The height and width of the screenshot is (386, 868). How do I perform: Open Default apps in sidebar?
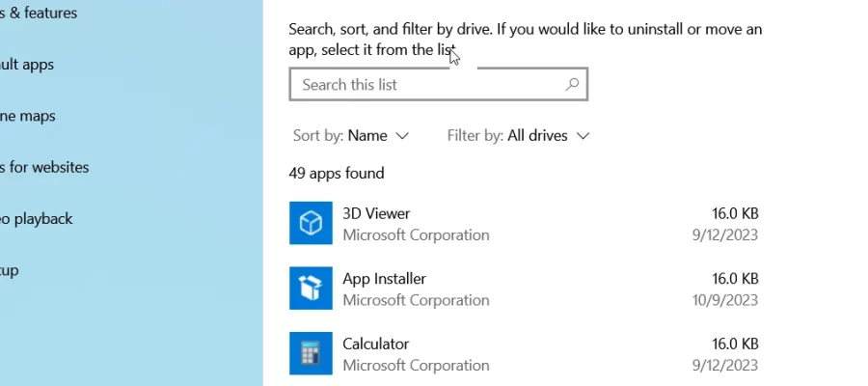27,65
